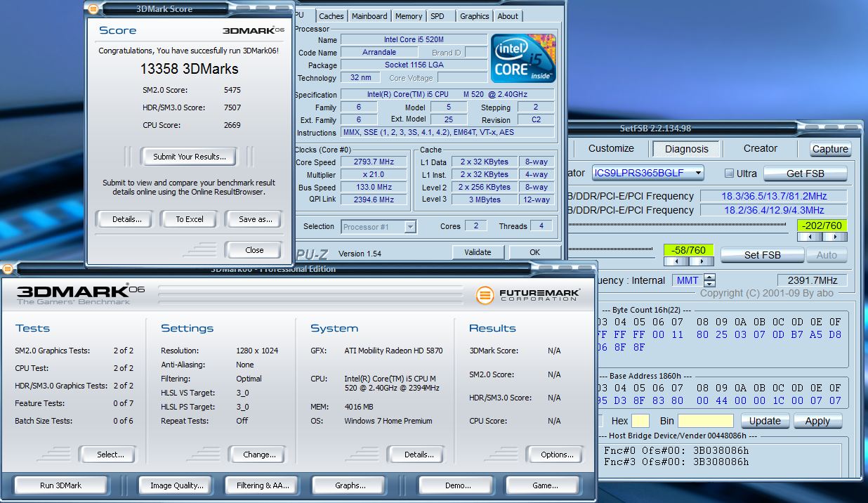
Task: Click Save as in the Score window
Action: [x=256, y=219]
